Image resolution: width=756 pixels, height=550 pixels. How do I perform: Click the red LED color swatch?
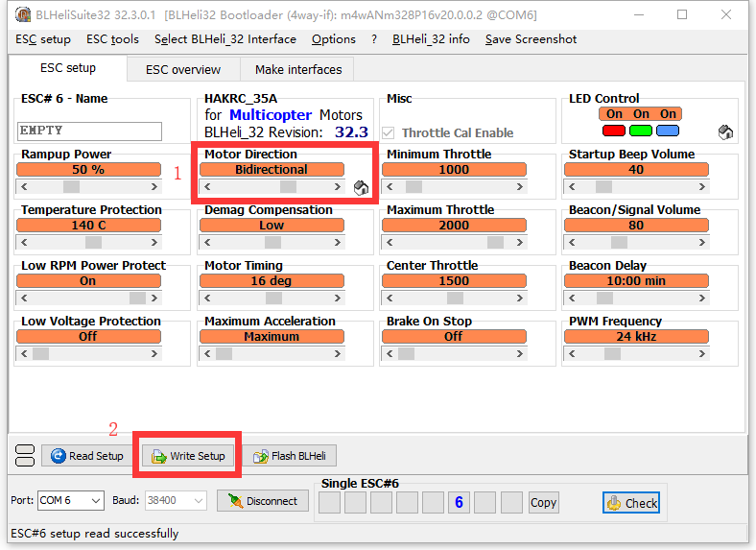614,131
